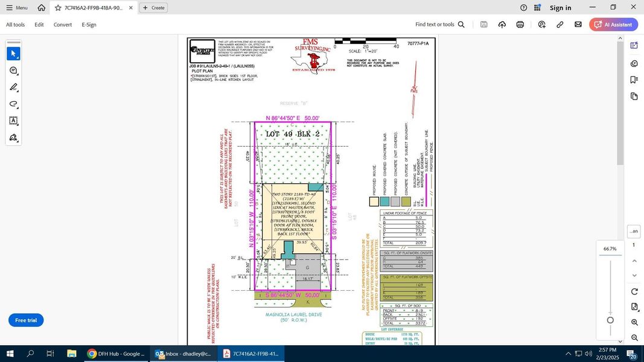Open the main Menu dropdown
The height and width of the screenshot is (362, 644).
17,8
